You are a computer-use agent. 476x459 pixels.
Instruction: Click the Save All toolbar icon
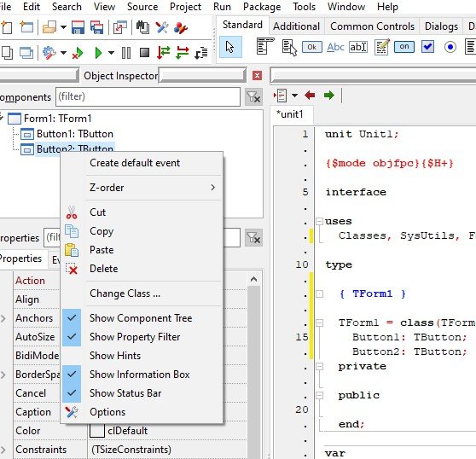(97, 27)
